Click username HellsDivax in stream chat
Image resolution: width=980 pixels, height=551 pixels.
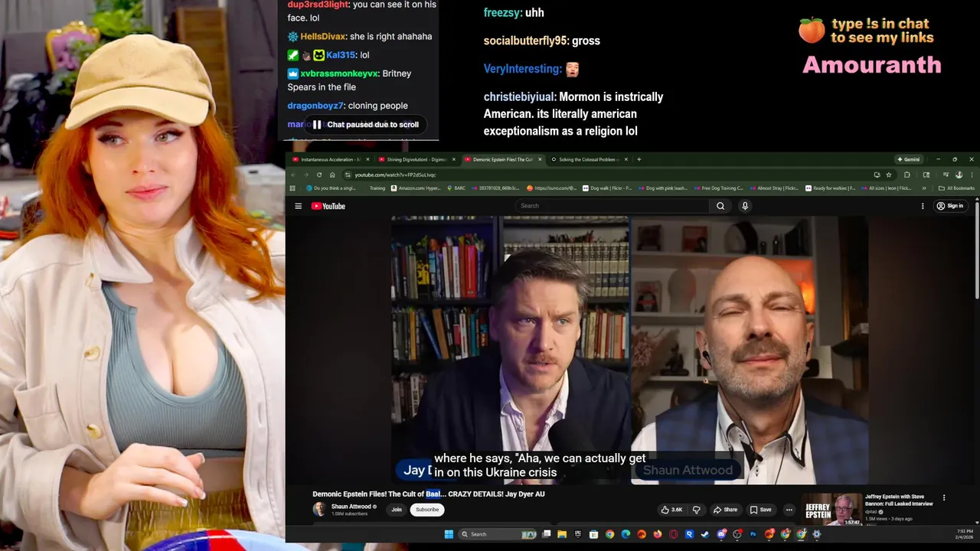323,37
